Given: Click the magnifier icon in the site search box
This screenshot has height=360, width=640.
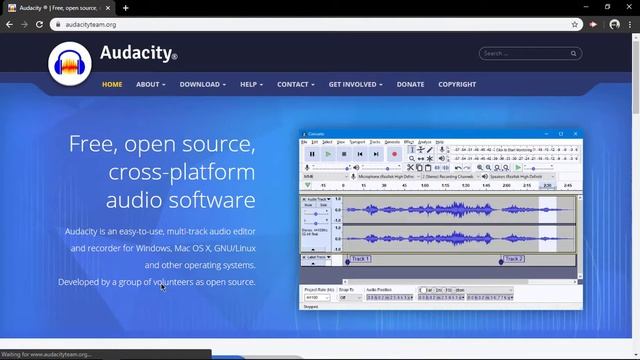Looking at the screenshot, I should point(573,53).
